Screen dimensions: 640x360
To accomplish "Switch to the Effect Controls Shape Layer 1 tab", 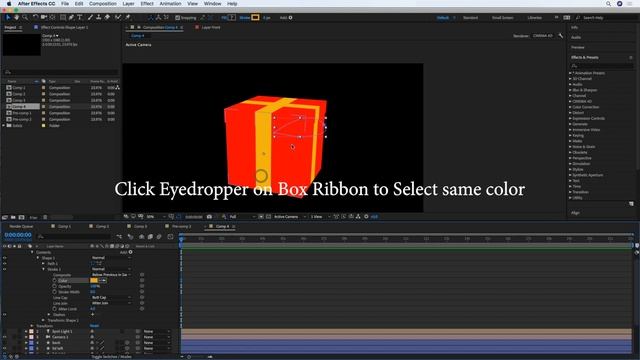I will pyautogui.click(x=64, y=27).
